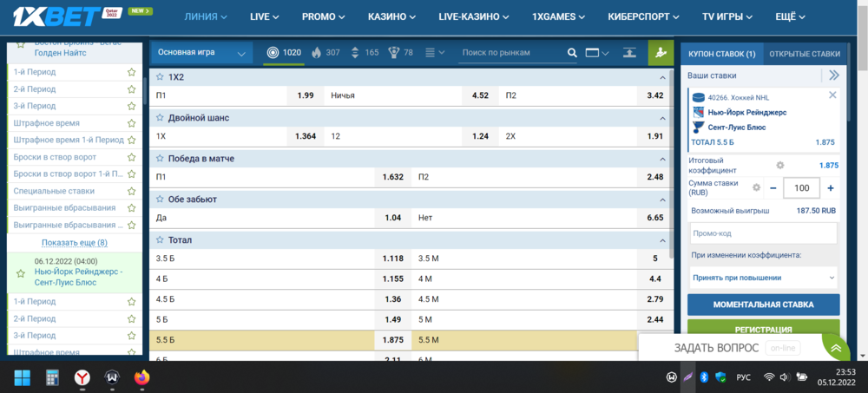Open the PROMO menu
This screenshot has width=868, height=393.
[323, 16]
